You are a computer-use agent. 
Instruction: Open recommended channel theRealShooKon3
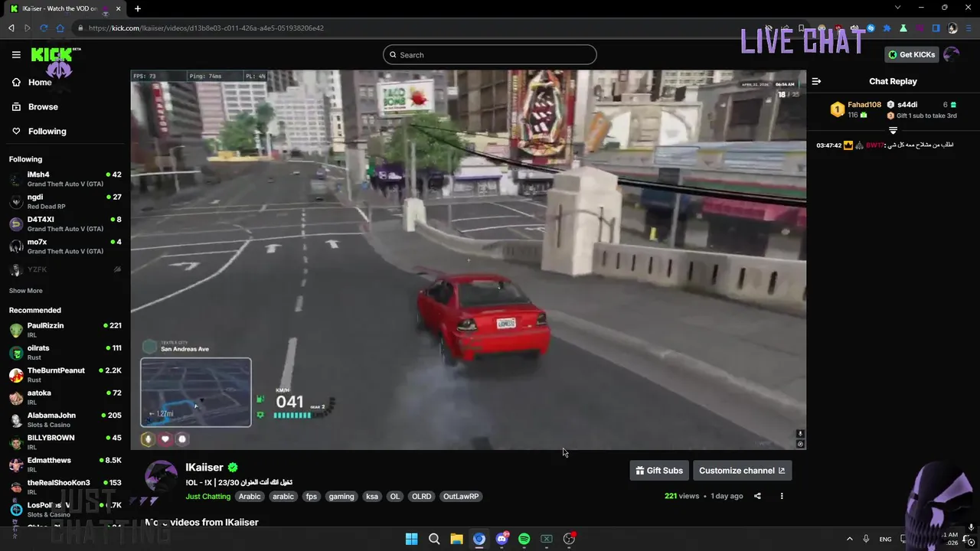coord(65,487)
